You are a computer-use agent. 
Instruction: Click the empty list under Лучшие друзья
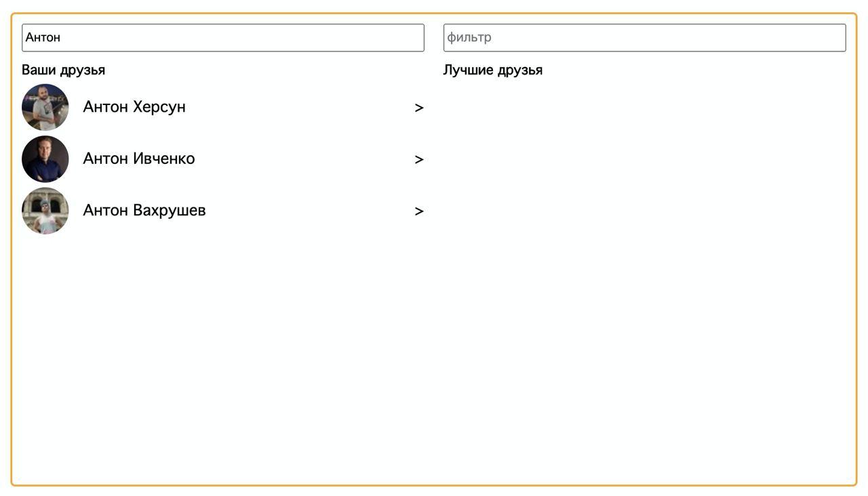point(644,271)
